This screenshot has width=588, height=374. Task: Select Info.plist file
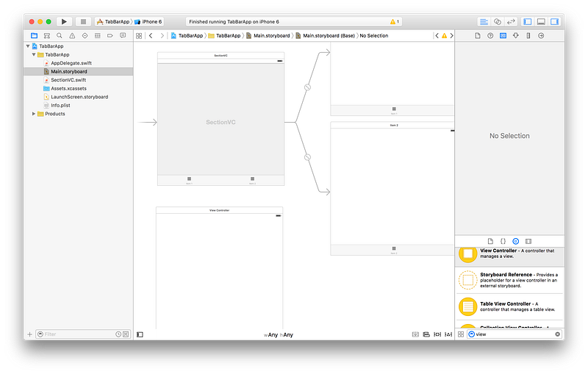point(60,105)
